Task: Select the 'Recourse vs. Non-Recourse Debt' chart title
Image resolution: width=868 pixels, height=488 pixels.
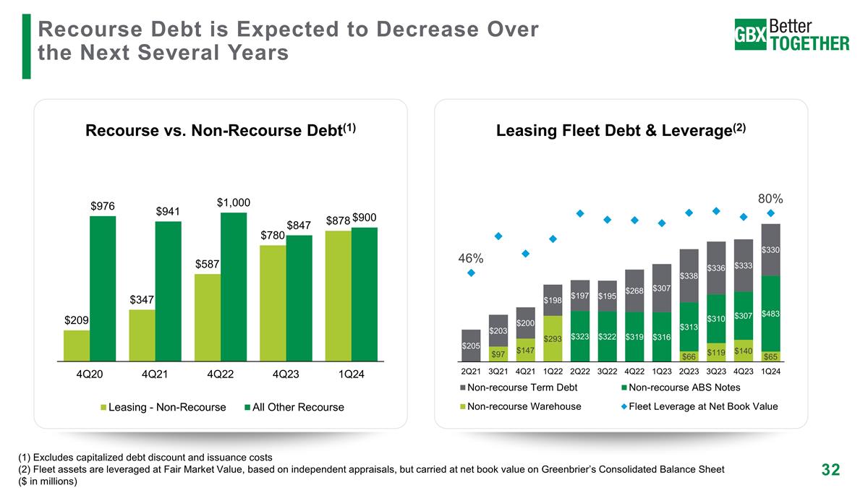Action: point(221,130)
